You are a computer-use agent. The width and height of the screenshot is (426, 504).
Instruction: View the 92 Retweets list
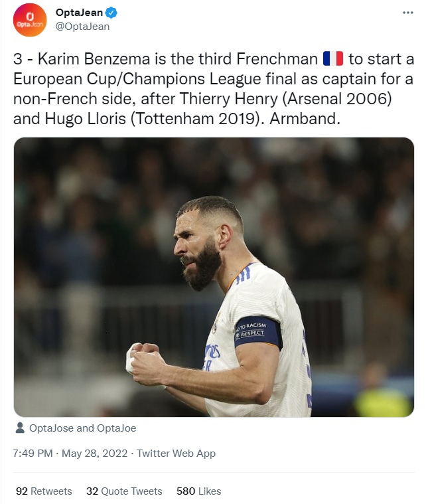click(x=44, y=491)
